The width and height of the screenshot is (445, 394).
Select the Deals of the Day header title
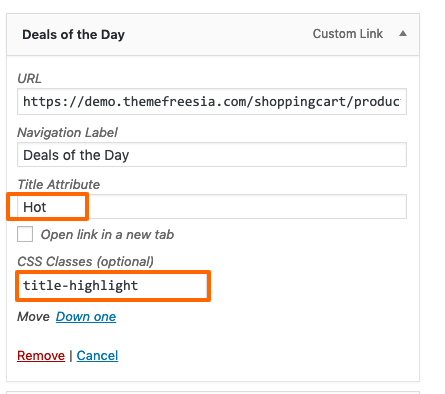coord(73,35)
